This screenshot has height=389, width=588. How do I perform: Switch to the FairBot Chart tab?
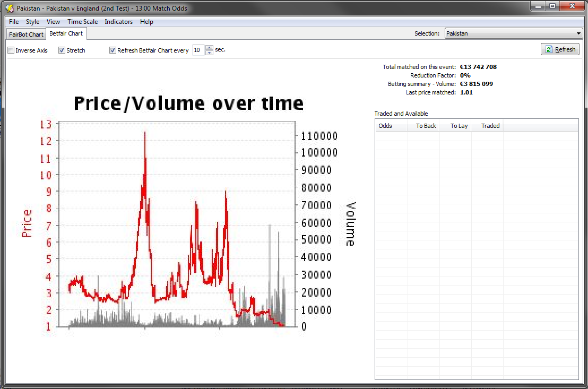click(26, 34)
